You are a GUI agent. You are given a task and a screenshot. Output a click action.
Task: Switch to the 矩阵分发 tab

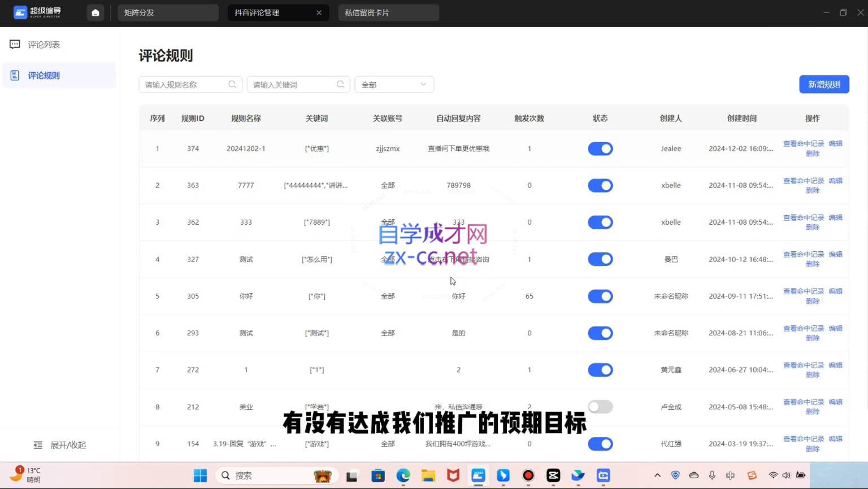pos(168,12)
